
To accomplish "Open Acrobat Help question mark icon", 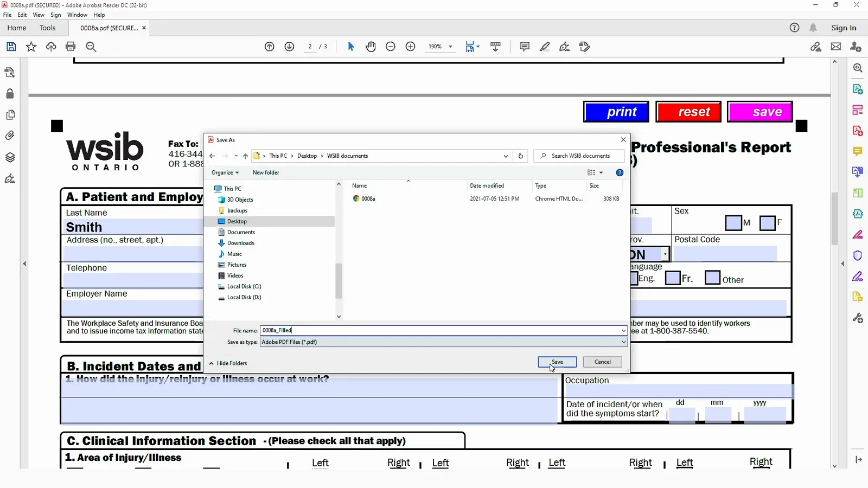I will (794, 28).
